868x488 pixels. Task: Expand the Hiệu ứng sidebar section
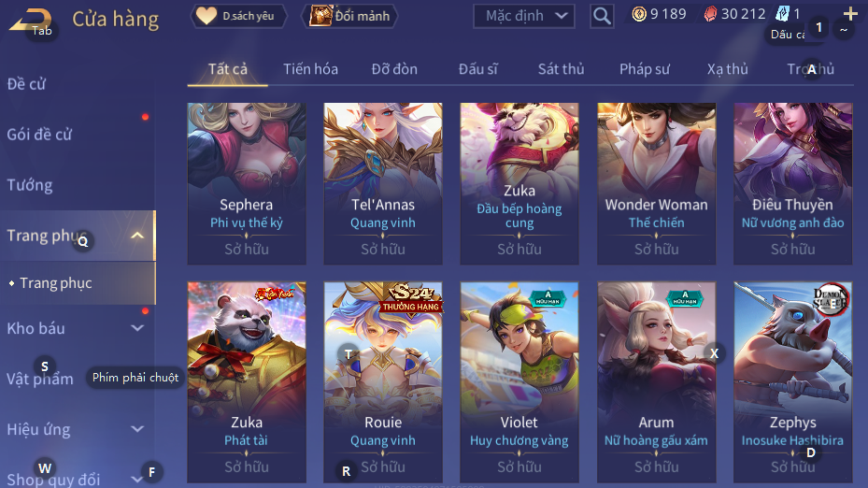(x=137, y=429)
